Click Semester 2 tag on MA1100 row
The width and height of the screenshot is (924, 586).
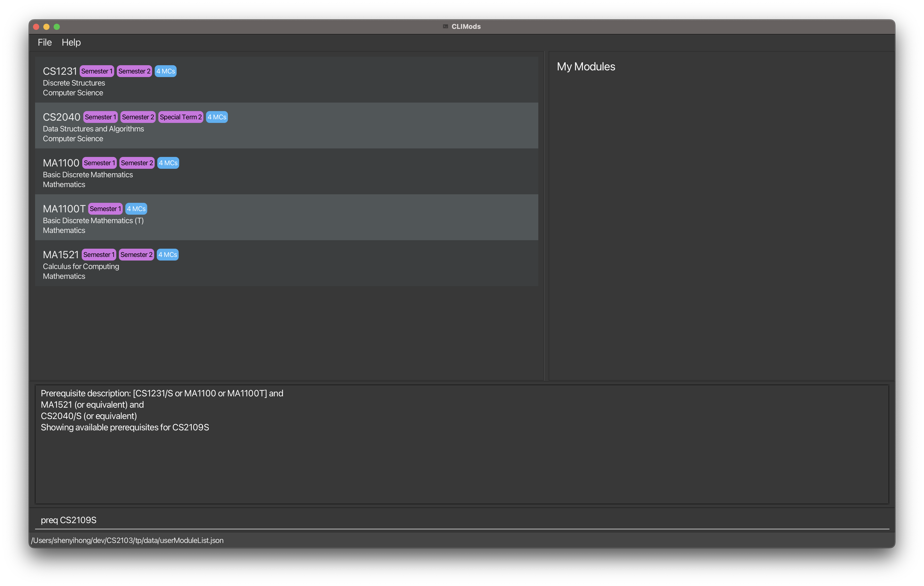pos(137,163)
